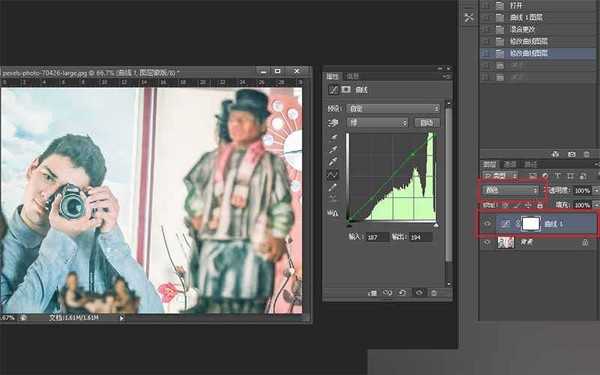The height and width of the screenshot is (375, 600).
Task: Select the draw-curve pencil tool
Action: coord(333,187)
